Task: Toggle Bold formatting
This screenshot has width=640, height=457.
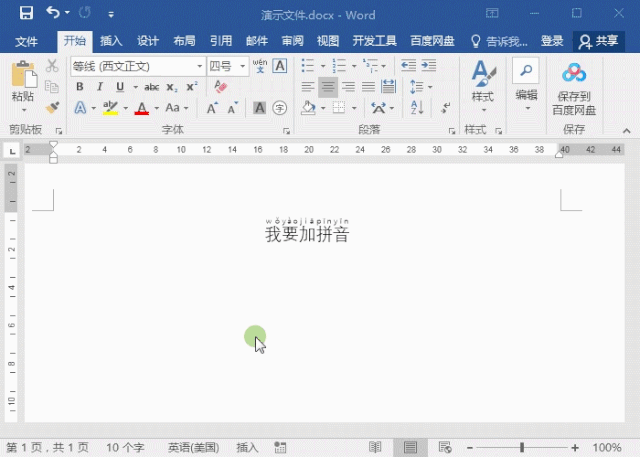Action: 80,87
